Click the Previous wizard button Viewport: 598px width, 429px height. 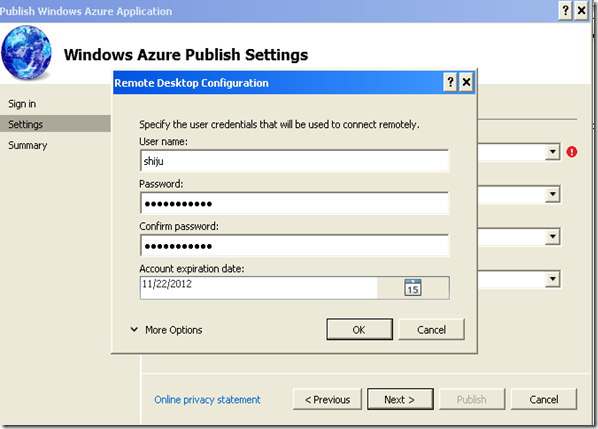[327, 399]
